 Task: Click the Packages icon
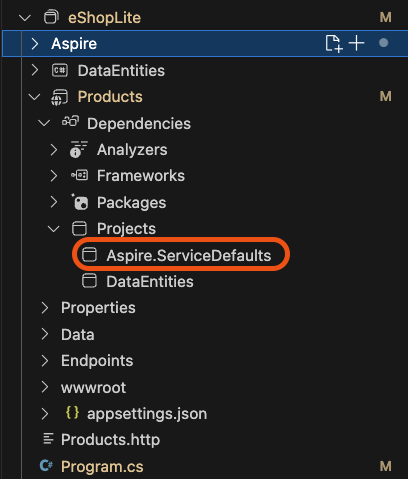click(80, 202)
